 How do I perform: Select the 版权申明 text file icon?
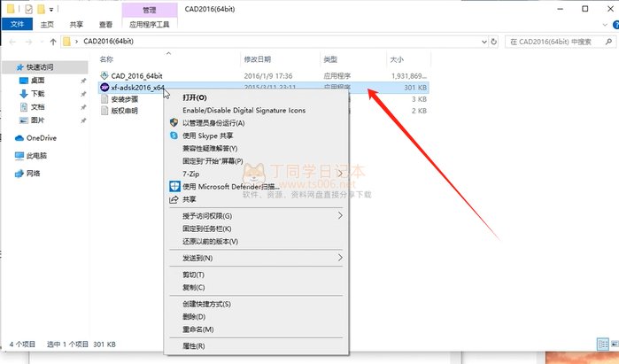104,111
